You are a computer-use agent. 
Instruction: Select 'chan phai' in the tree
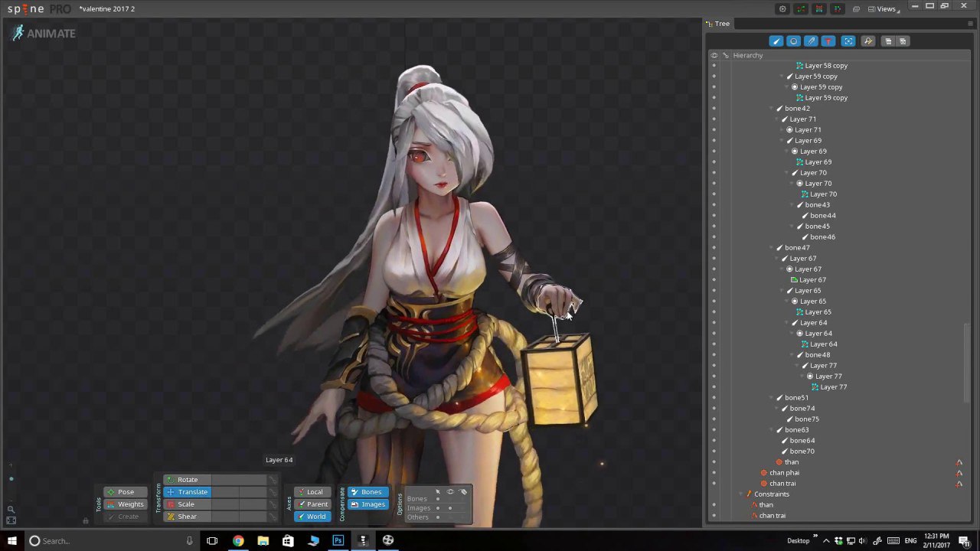tap(784, 473)
